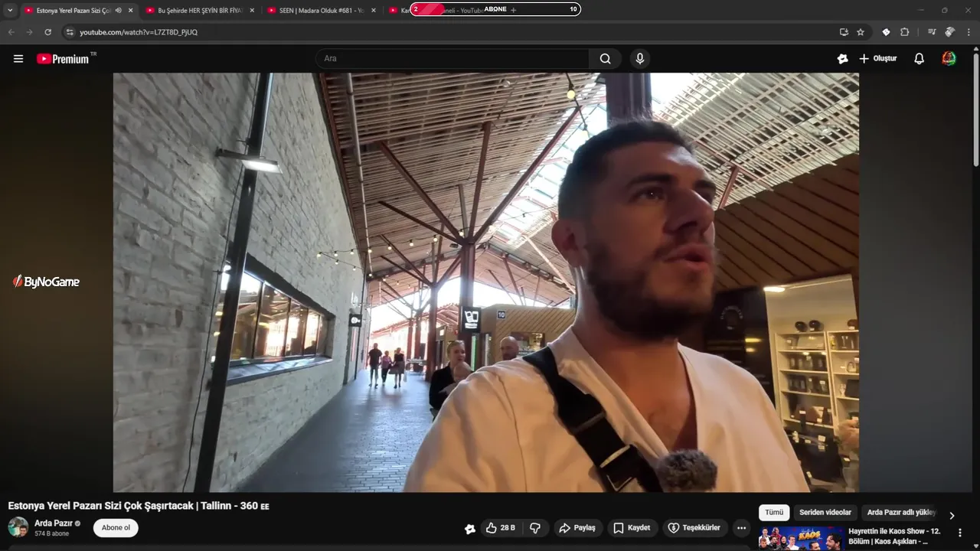The image size is (980, 551).
Task: Mute the Estonya Yerel Pazarı tab audio
Action: tap(118, 10)
